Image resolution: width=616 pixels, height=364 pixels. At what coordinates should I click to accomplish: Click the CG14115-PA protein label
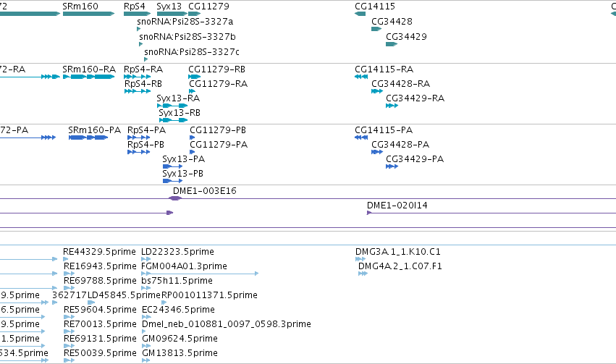(384, 130)
